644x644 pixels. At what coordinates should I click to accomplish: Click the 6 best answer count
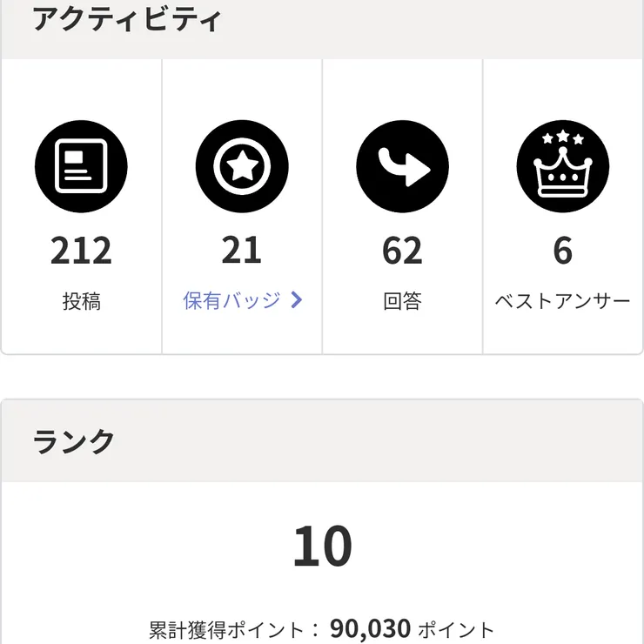563,252
